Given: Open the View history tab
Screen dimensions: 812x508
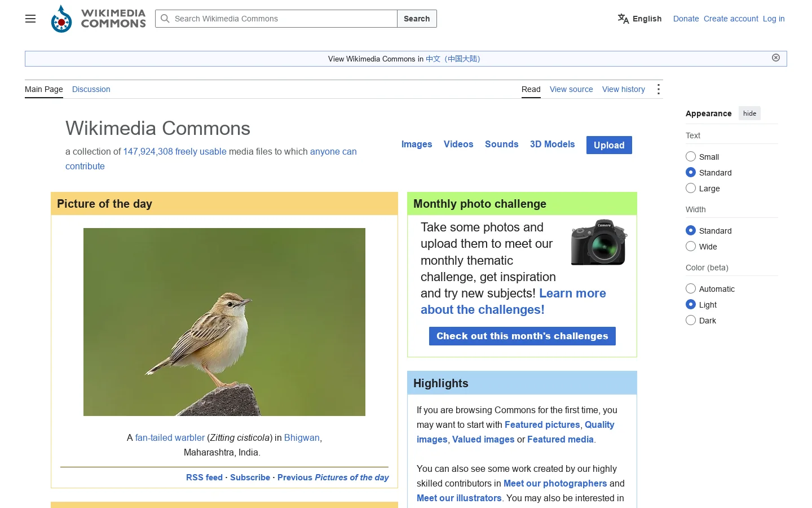Looking at the screenshot, I should pos(624,89).
